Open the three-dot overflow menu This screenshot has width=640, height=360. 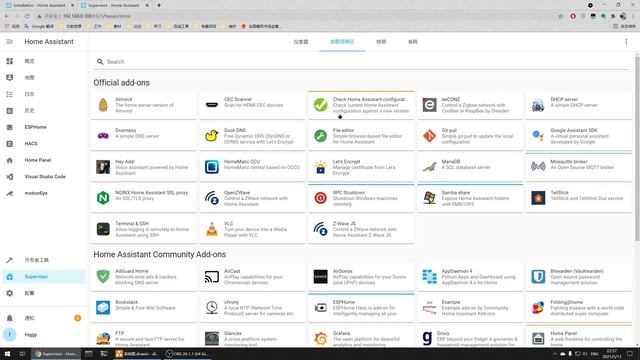(626, 42)
